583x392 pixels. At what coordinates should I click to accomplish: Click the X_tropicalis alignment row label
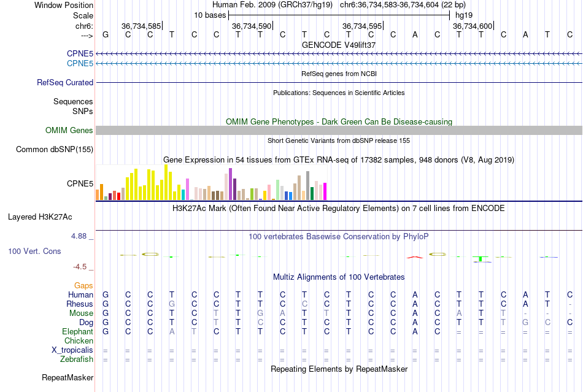[x=72, y=350]
